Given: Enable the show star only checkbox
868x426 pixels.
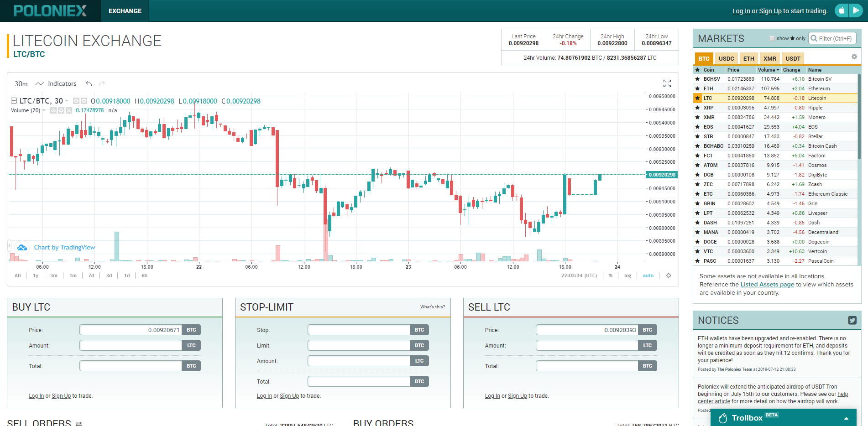Looking at the screenshot, I should coord(772,38).
